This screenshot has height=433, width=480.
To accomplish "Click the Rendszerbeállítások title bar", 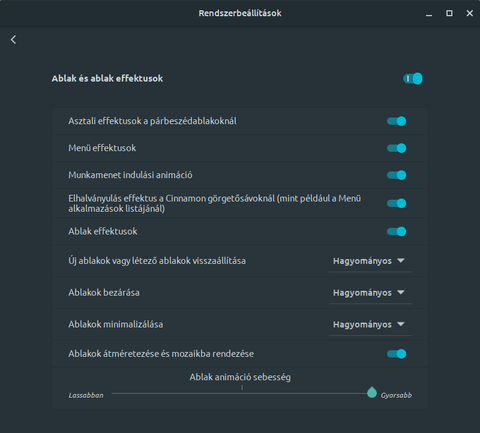I will [240, 13].
